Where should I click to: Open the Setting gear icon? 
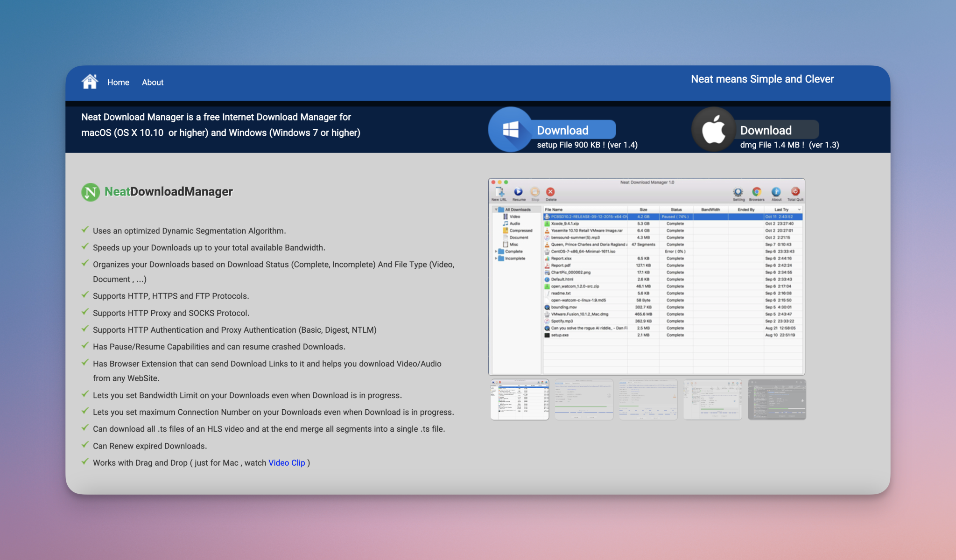738,192
